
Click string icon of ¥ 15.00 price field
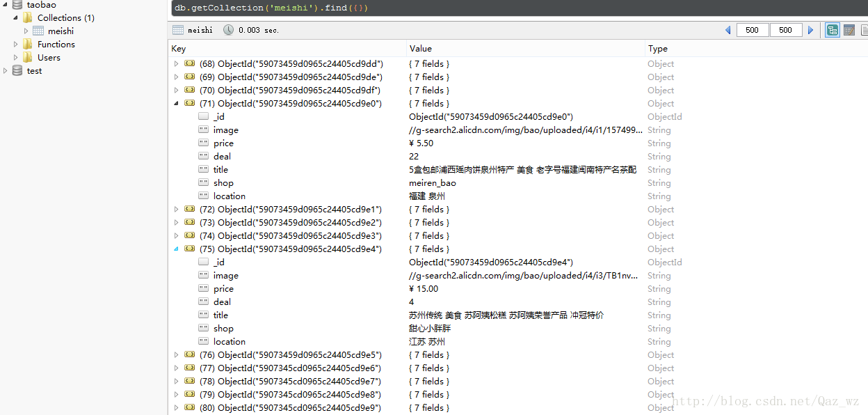[203, 288]
